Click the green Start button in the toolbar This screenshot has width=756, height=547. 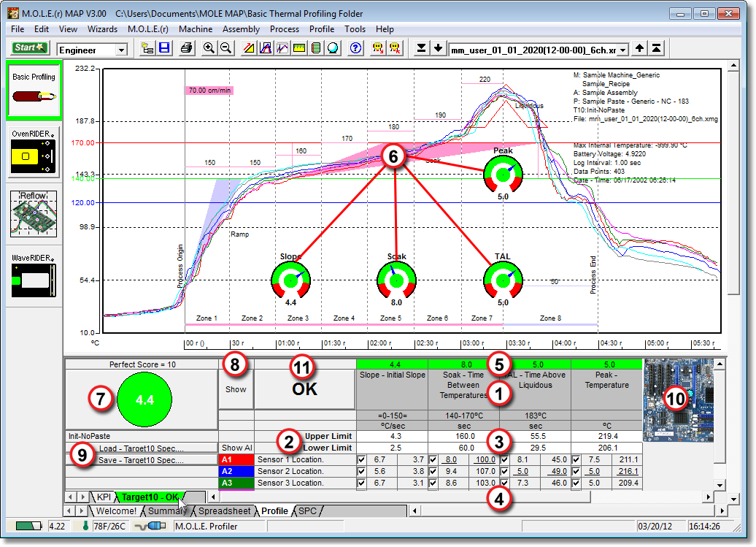(x=29, y=48)
